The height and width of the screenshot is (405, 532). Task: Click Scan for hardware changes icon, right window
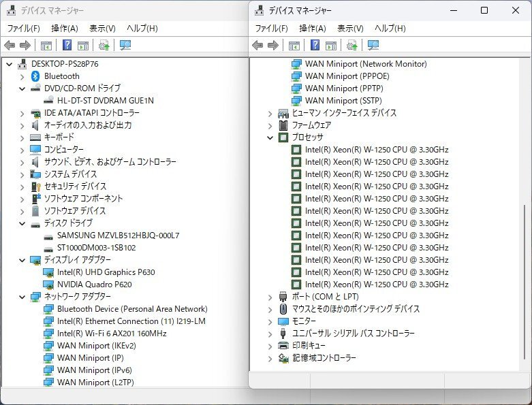373,45
